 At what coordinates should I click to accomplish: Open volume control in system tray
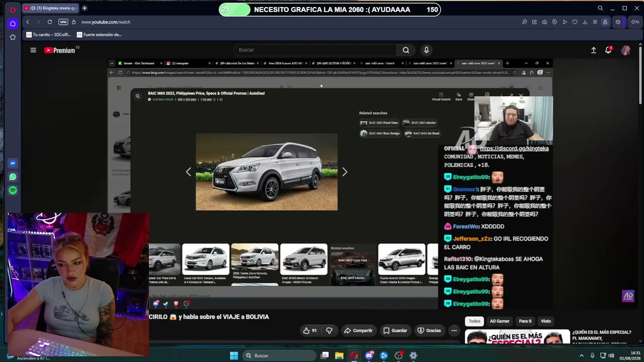tap(612, 355)
